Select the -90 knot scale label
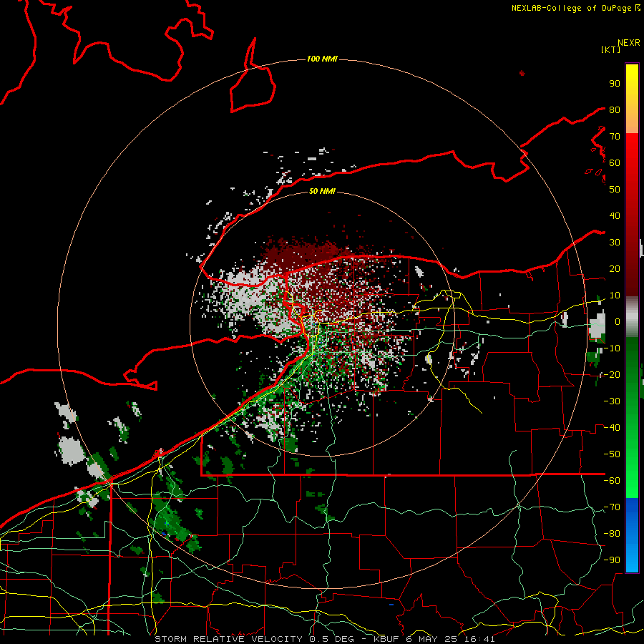This screenshot has width=644, height=644. (x=612, y=560)
